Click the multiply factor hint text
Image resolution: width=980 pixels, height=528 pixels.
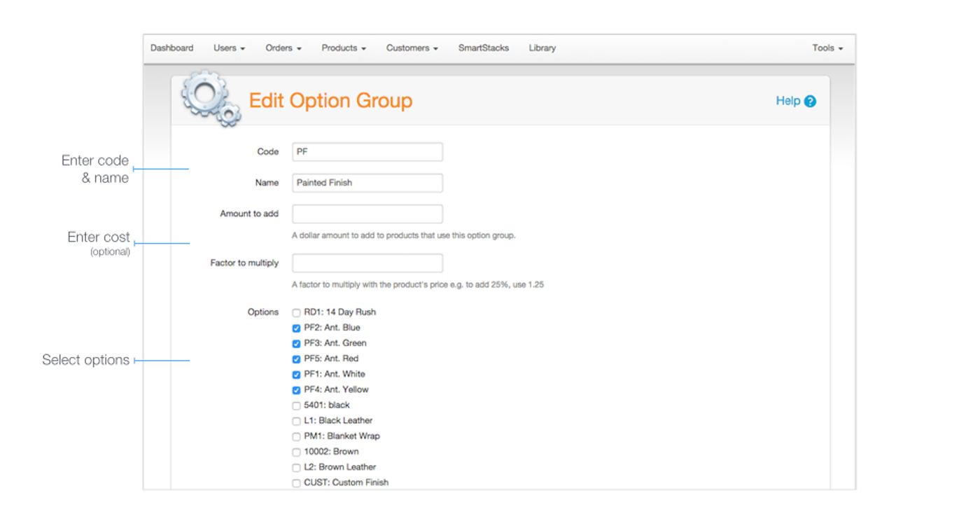(418, 285)
